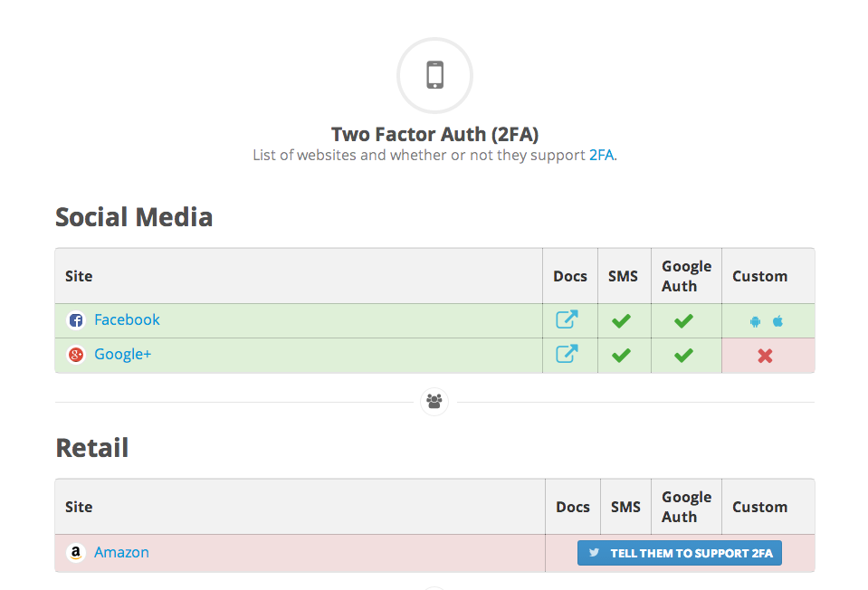This screenshot has width=868, height=590.
Task: Click the group users divider icon
Action: coord(434,401)
